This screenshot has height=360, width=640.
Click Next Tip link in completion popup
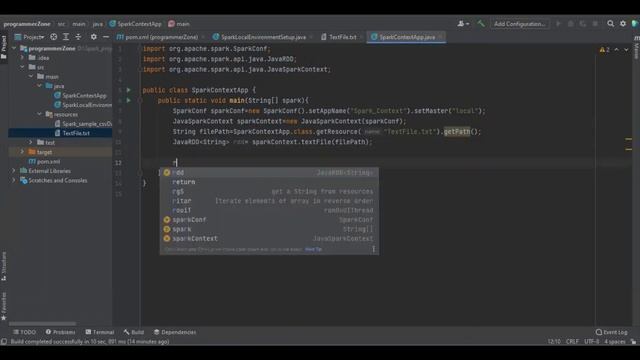[x=313, y=249]
